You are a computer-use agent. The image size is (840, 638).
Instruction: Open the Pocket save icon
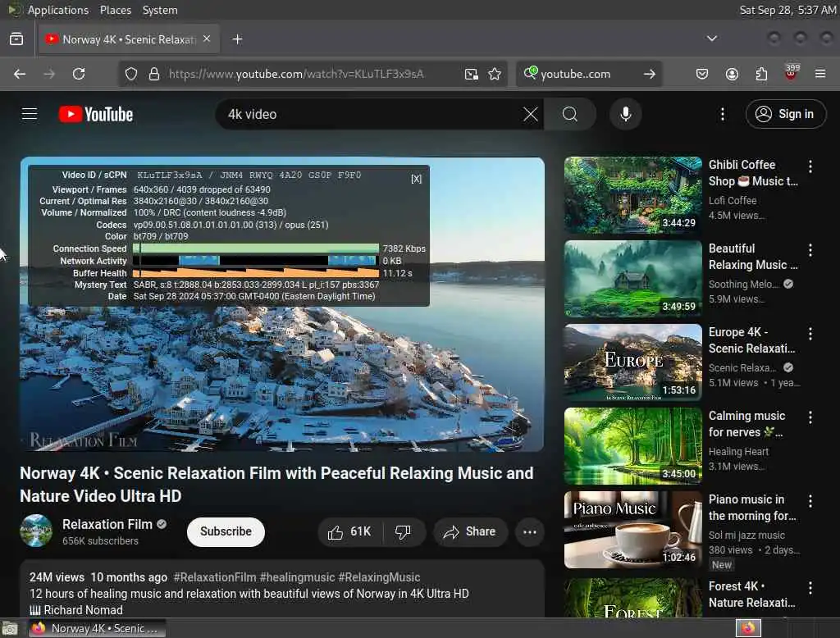702,74
